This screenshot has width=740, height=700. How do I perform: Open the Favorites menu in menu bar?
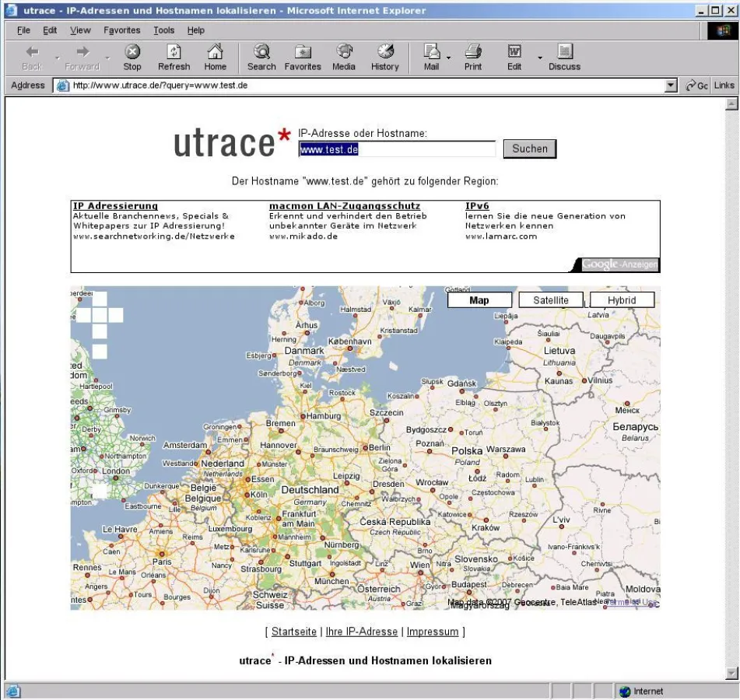tap(121, 30)
